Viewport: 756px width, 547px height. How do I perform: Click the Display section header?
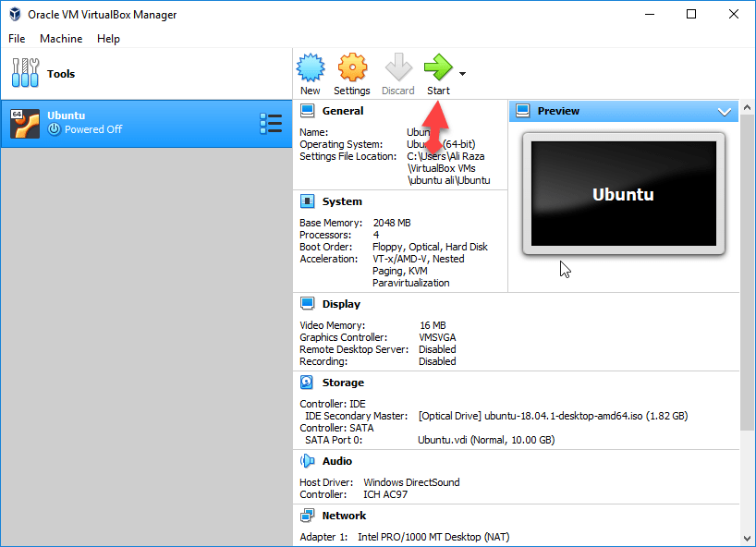click(x=341, y=304)
